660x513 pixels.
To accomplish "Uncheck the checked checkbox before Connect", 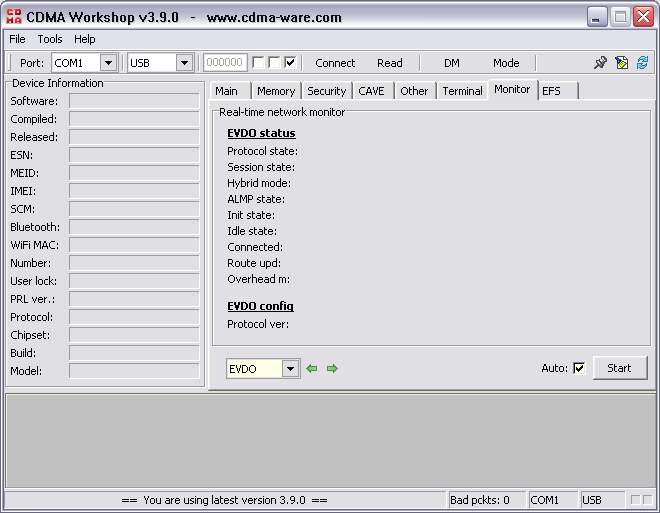I will (x=290, y=63).
